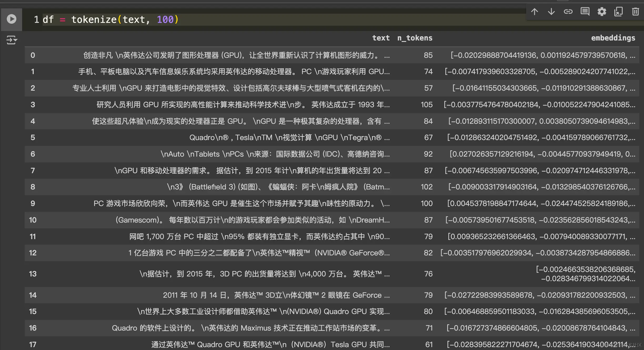
Task: Run the tokenize code cell
Action: point(12,19)
